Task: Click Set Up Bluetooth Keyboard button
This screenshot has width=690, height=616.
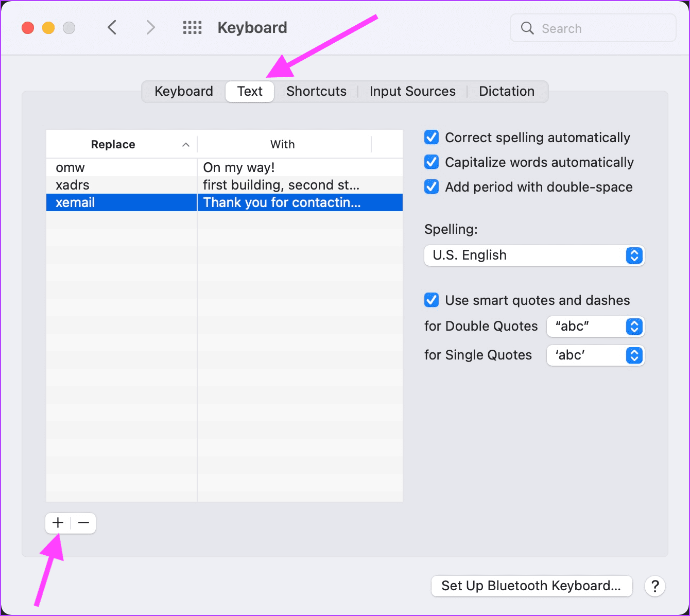Action: point(531,586)
